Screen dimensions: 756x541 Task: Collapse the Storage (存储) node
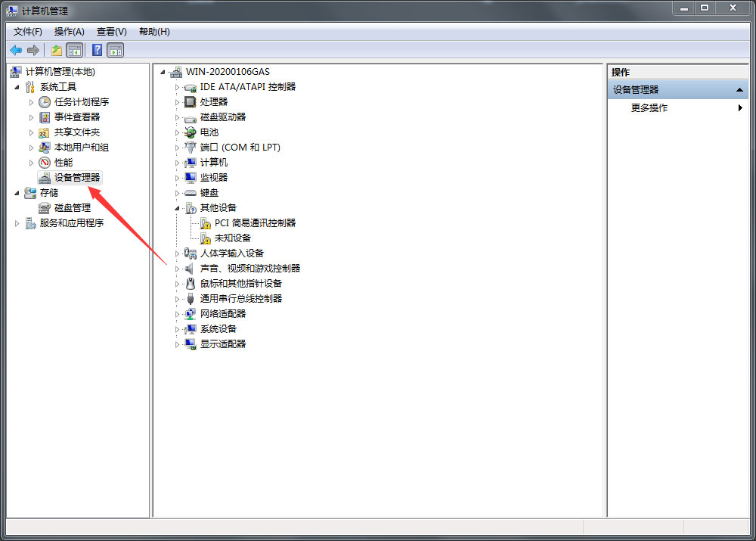click(x=17, y=193)
